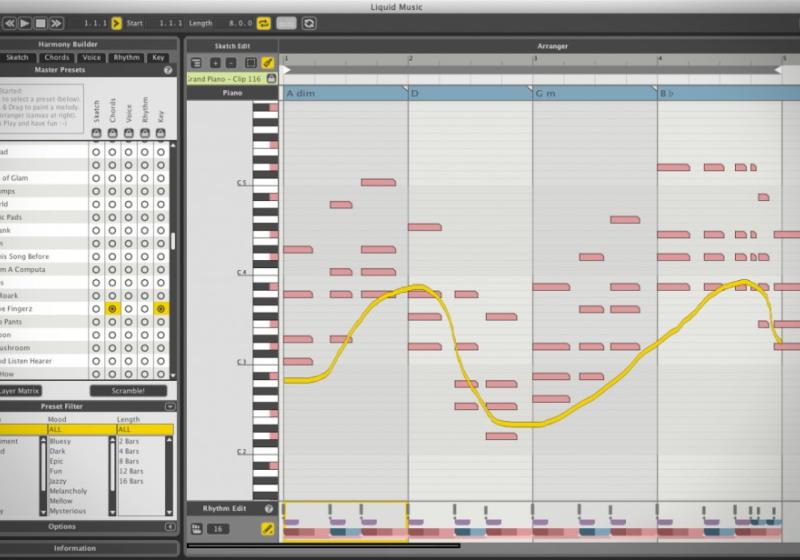
Task: Select the yellow paint brush tool in Sketch Edit
Action: [x=267, y=62]
